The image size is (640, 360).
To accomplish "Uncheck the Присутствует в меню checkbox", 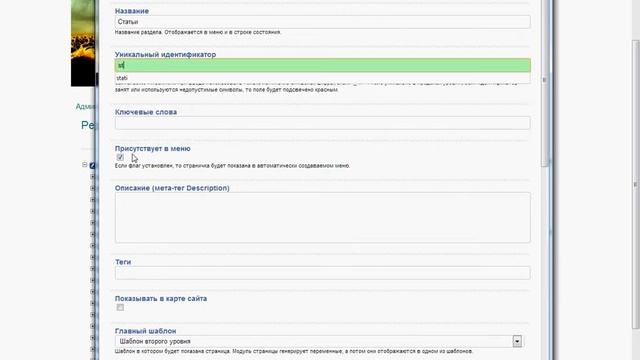I will pyautogui.click(x=120, y=157).
